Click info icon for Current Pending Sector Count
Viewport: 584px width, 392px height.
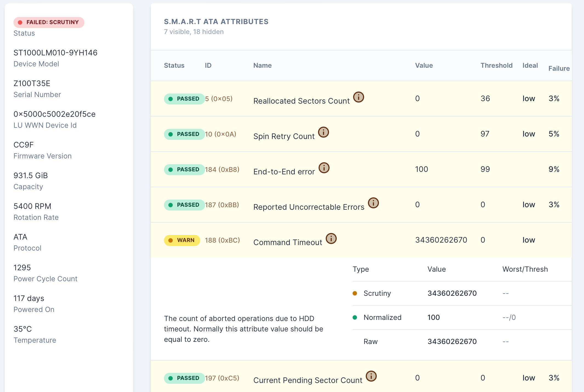point(371,376)
